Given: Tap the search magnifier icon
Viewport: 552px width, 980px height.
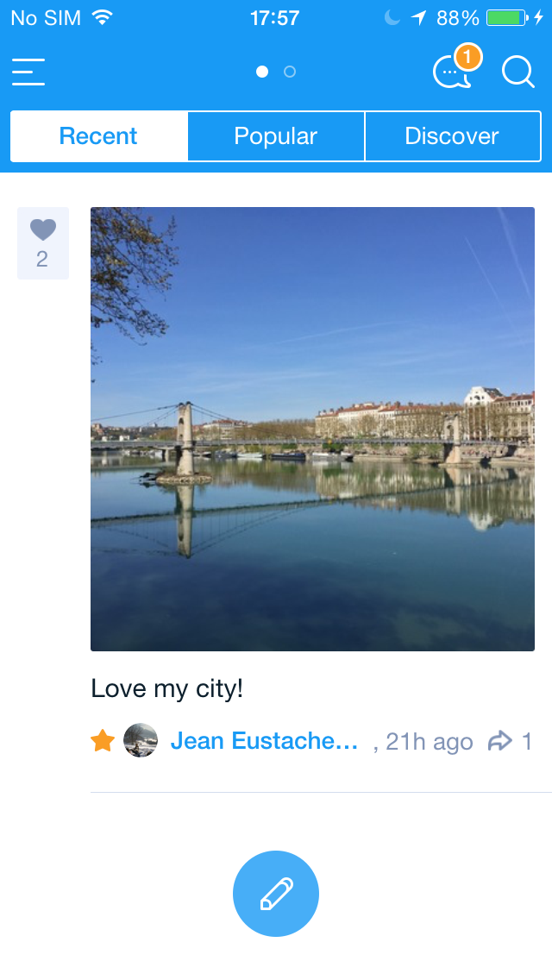Looking at the screenshot, I should coord(517,72).
